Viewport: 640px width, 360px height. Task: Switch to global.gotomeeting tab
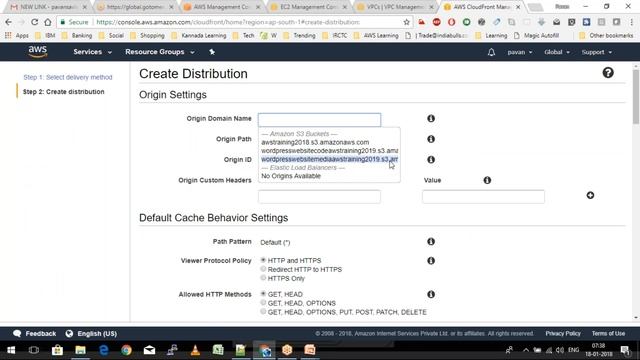coord(135,7)
